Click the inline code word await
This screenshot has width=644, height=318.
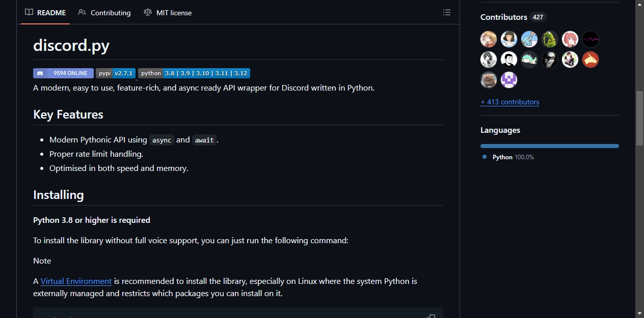[x=204, y=140]
